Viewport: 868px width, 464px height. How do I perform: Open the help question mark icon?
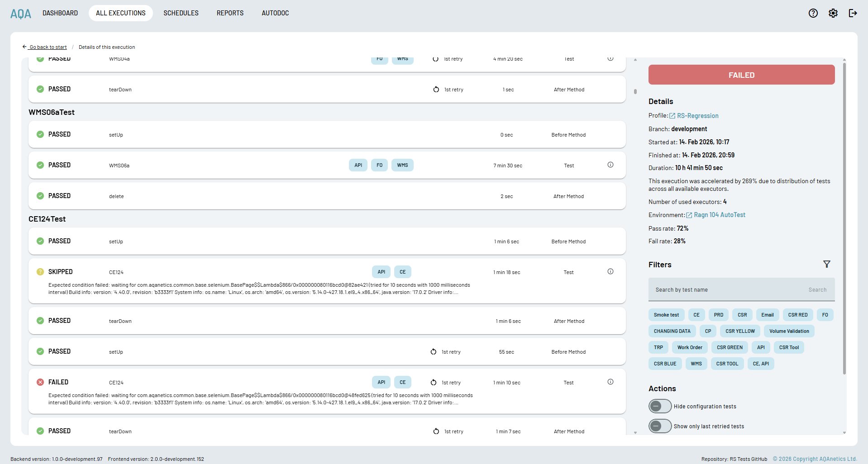813,13
